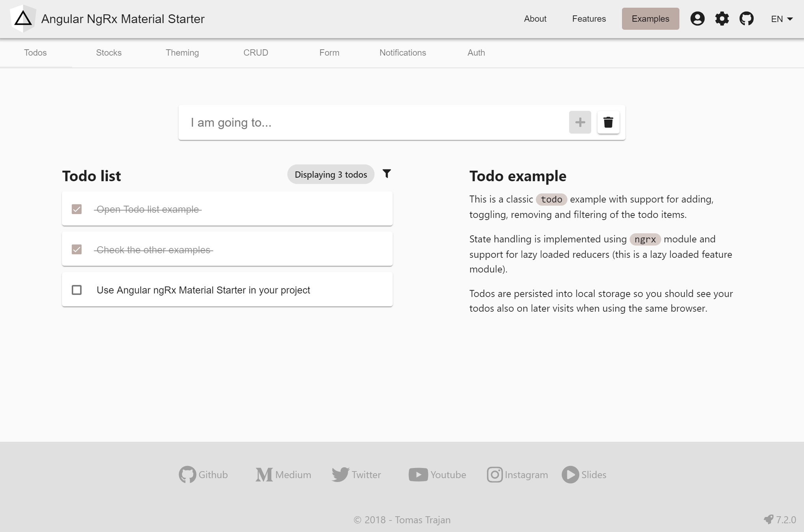Switch to the Theming tab

coord(182,53)
